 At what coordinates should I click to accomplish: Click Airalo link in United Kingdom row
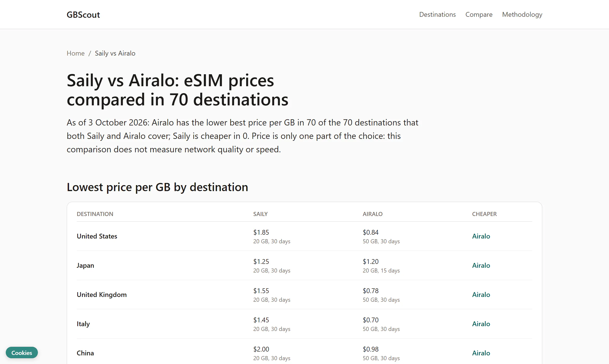481,295
